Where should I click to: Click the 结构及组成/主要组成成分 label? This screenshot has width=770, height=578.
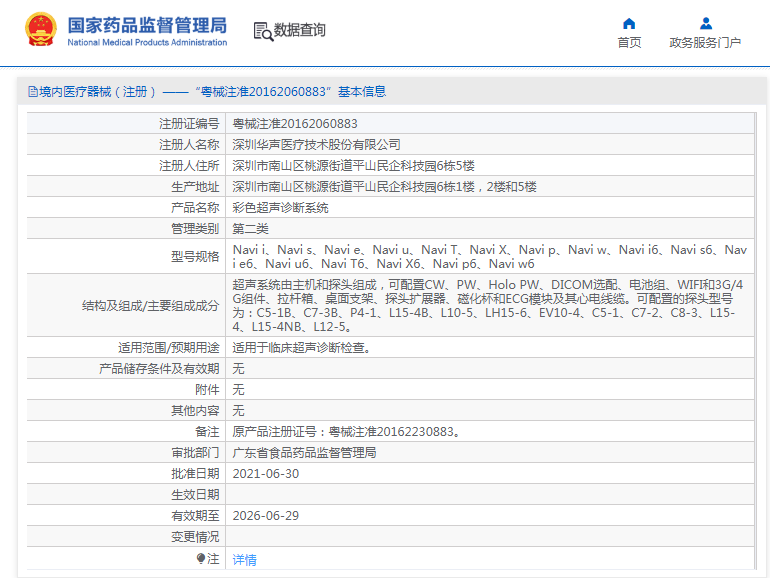pyautogui.click(x=150, y=305)
